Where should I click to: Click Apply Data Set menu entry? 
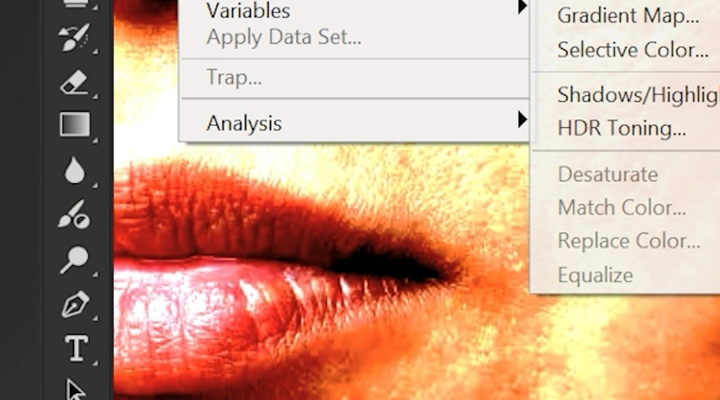click(284, 37)
